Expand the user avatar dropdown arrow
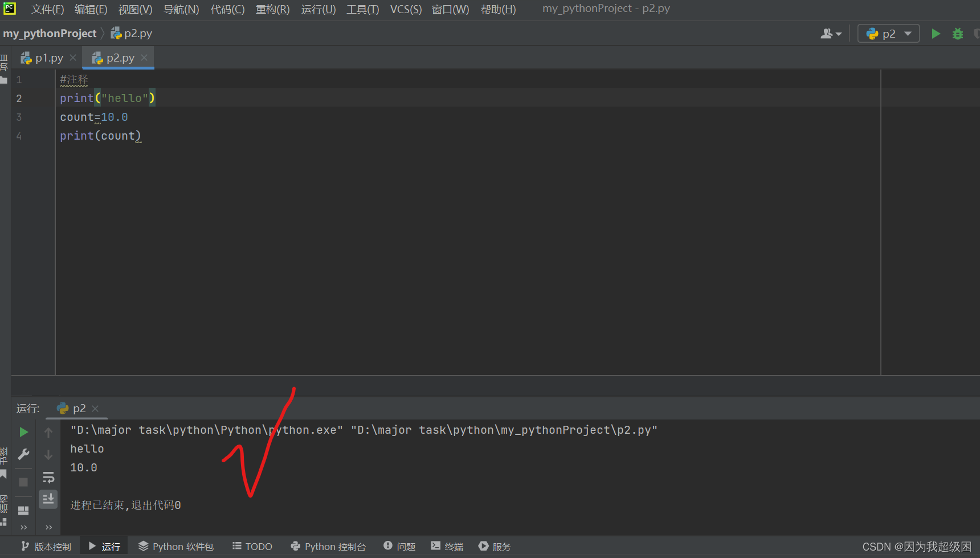The width and height of the screenshot is (980, 558). 838,34
